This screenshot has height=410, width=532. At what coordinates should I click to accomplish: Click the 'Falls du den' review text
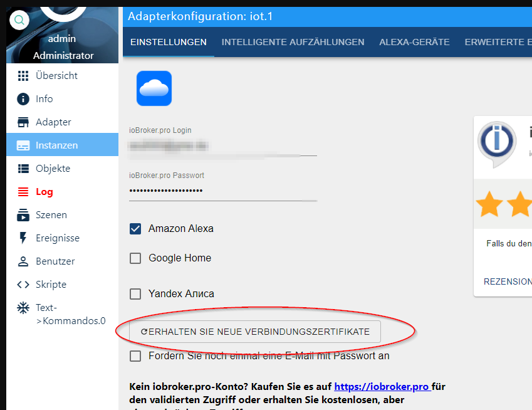509,244
